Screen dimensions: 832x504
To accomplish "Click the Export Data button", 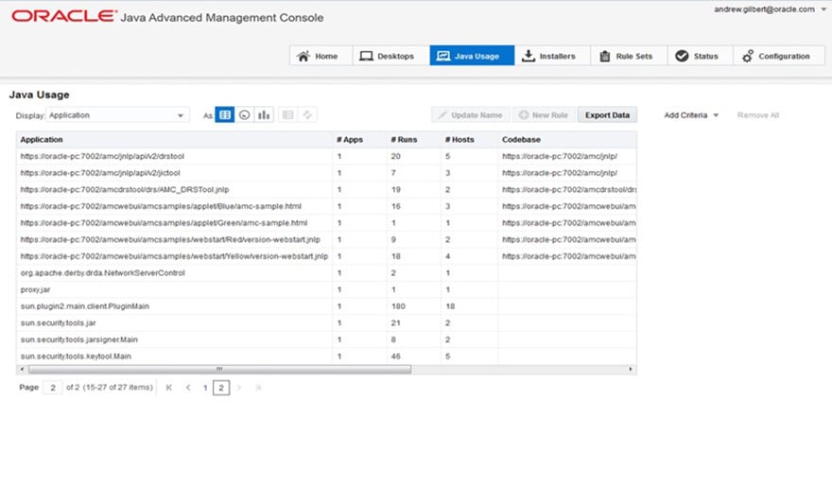I will click(x=607, y=115).
